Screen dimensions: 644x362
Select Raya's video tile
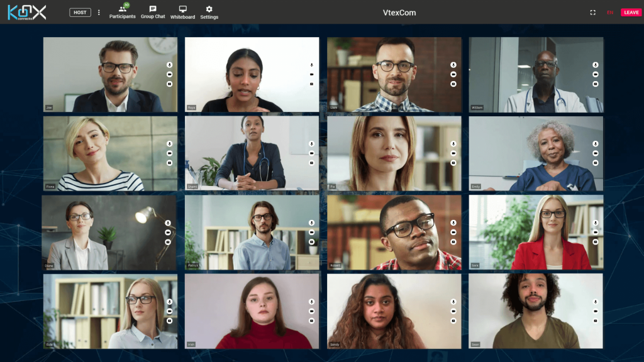pos(252,75)
